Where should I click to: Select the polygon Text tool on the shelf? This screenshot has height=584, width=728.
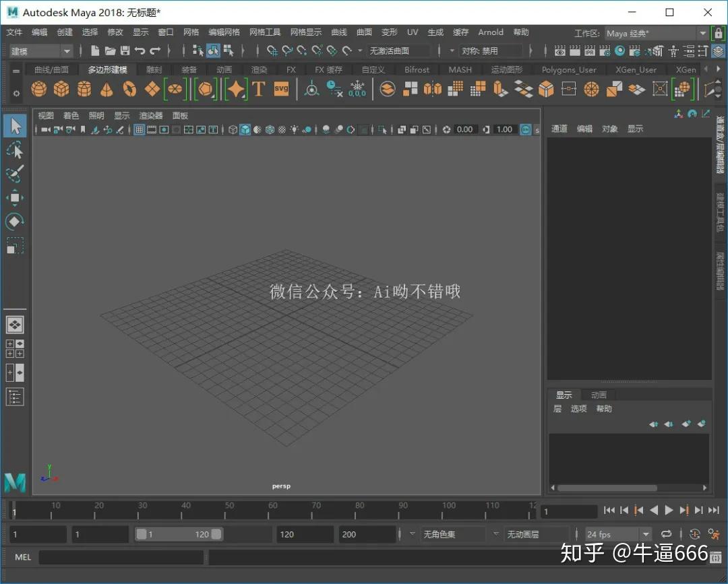pos(259,88)
